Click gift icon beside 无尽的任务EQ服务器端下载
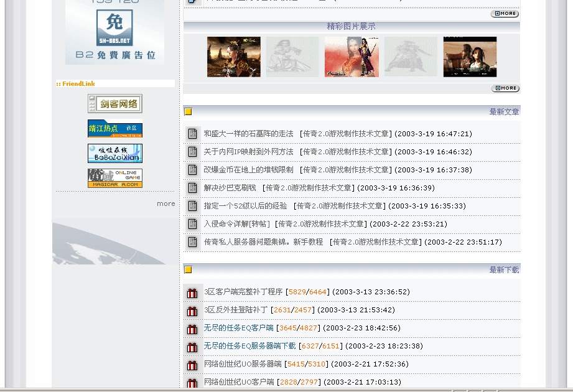This screenshot has height=392, width=573. pos(192,347)
